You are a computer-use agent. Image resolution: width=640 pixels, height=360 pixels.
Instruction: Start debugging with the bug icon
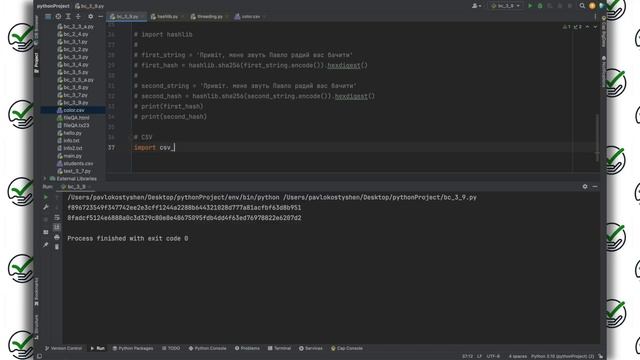point(540,6)
